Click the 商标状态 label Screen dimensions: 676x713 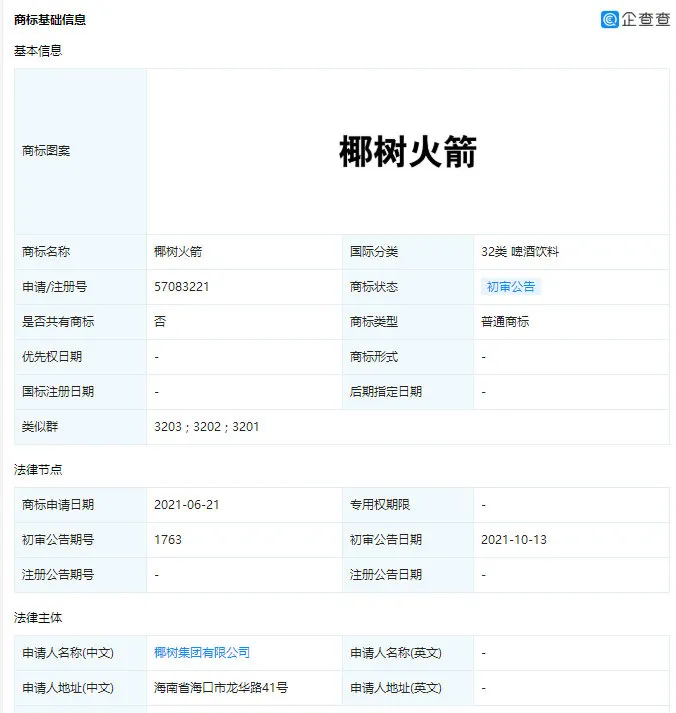[x=374, y=287]
